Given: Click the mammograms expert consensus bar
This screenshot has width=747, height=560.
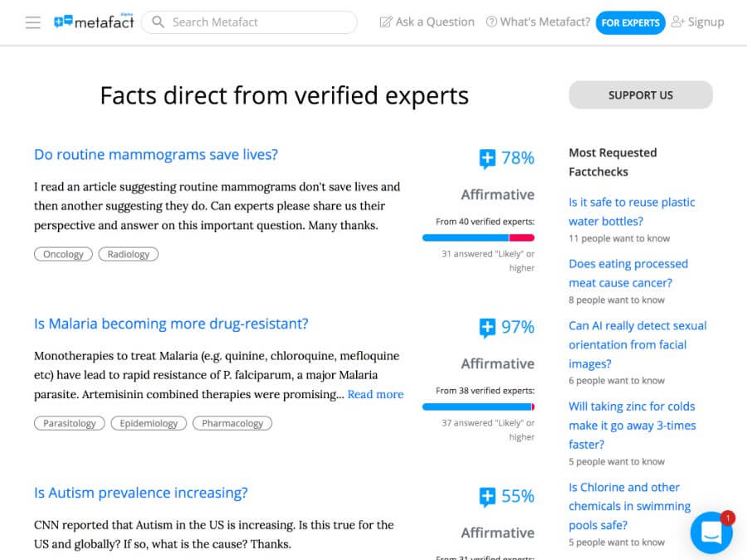Looking at the screenshot, I should (x=478, y=238).
